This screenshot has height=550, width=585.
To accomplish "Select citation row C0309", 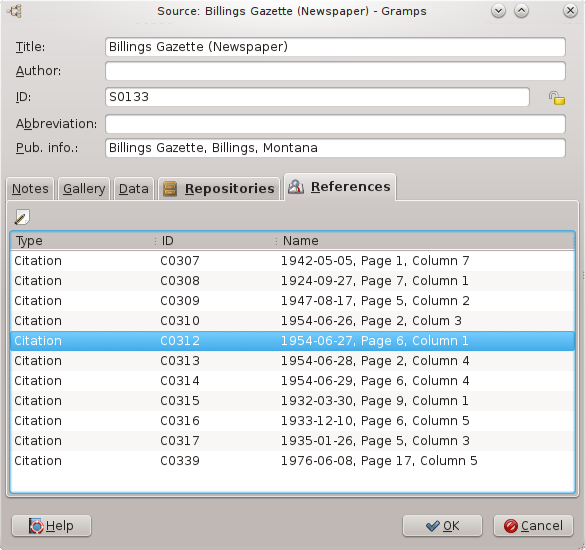I will [292, 301].
